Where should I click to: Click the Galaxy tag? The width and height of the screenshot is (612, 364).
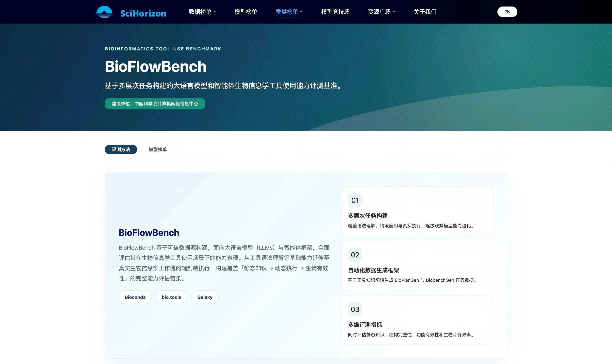pyautogui.click(x=205, y=297)
